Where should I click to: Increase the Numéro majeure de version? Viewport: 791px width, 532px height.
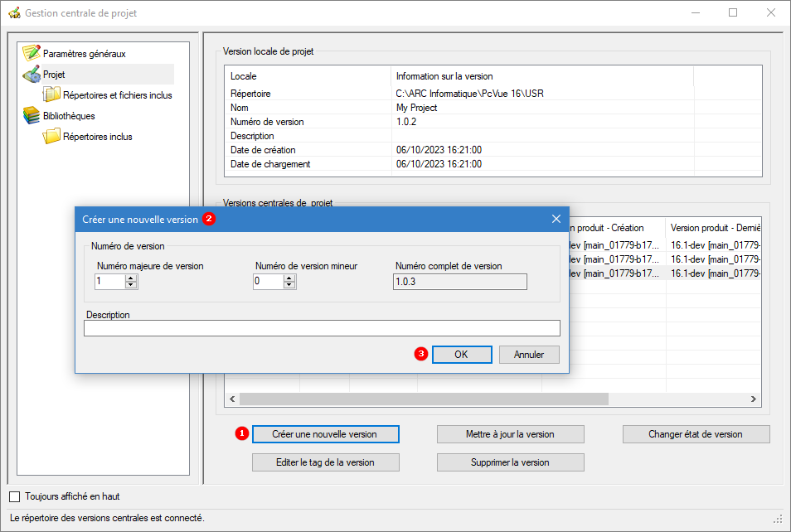(131, 278)
